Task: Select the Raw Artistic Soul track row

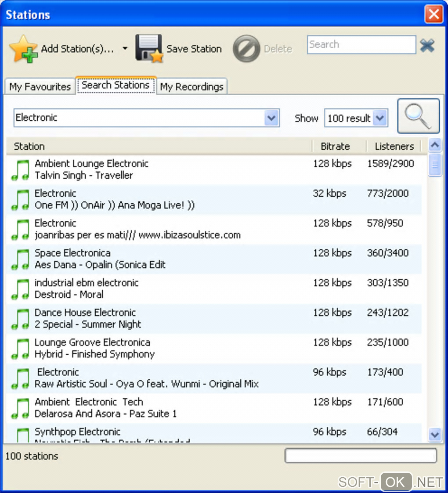Action: [x=214, y=379]
